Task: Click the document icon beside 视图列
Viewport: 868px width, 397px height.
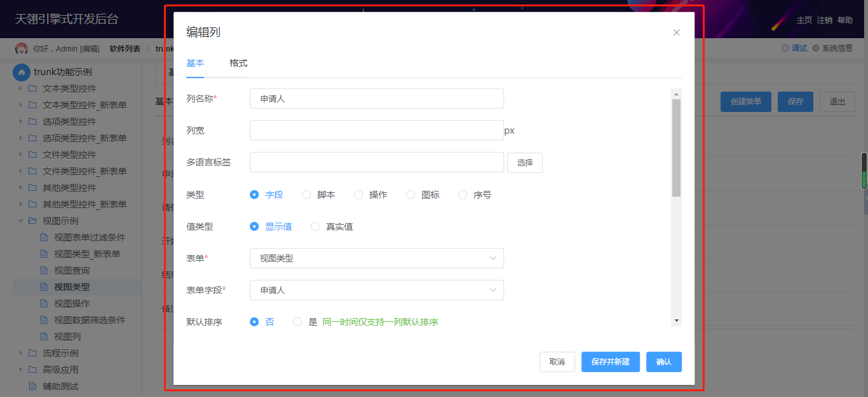Action: pos(44,337)
